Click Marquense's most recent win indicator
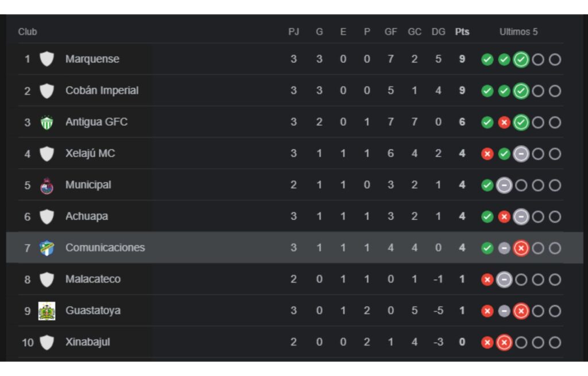Screen dimensions: 588x376 (x=521, y=60)
